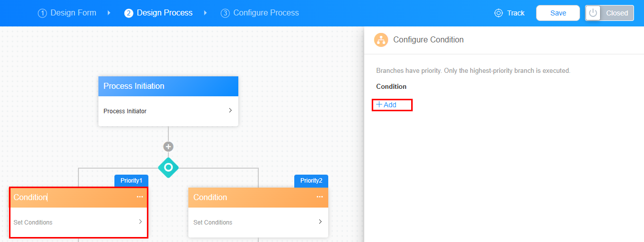Select the Priority1 badge label
Viewport: 644px width, 242px height.
(131, 181)
